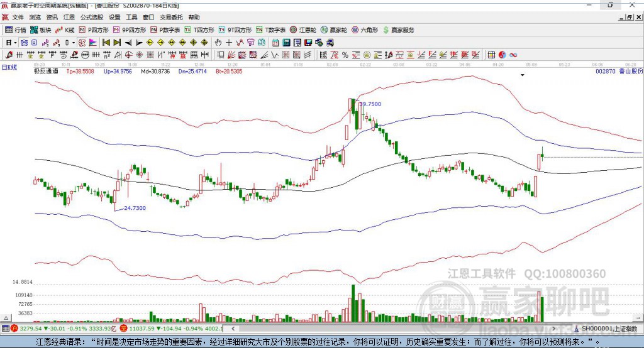Open the P数字表 tool
644x348 pixels.
pyautogui.click(x=165, y=30)
